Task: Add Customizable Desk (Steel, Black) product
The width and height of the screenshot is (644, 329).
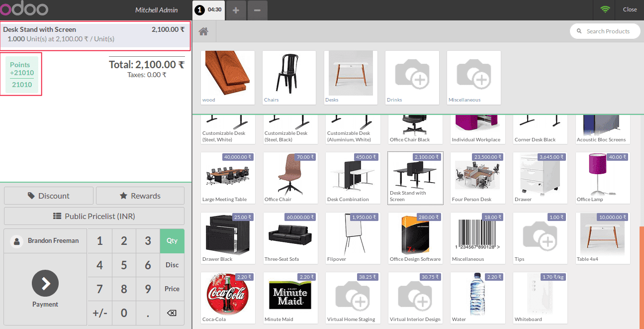Action: click(x=290, y=129)
